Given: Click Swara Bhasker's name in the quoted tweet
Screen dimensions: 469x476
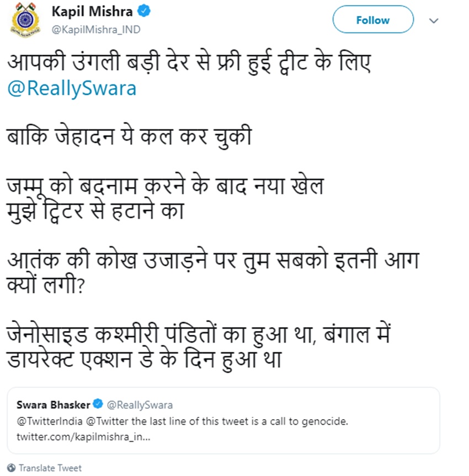Looking at the screenshot, I should (x=53, y=405).
